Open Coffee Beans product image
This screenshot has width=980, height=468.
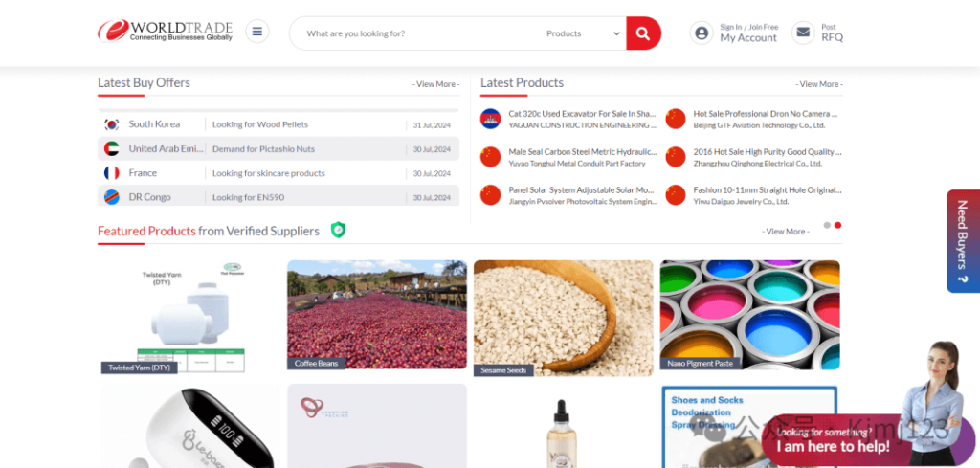(x=377, y=315)
